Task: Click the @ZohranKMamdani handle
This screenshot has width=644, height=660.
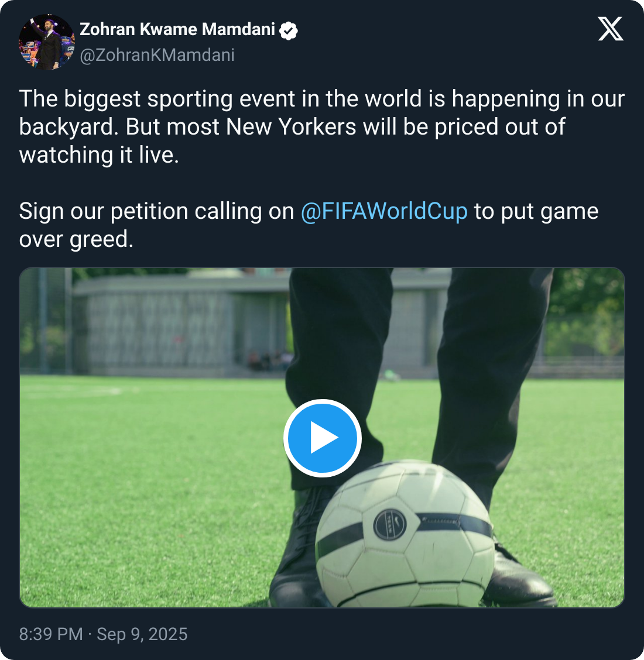Action: (157, 55)
